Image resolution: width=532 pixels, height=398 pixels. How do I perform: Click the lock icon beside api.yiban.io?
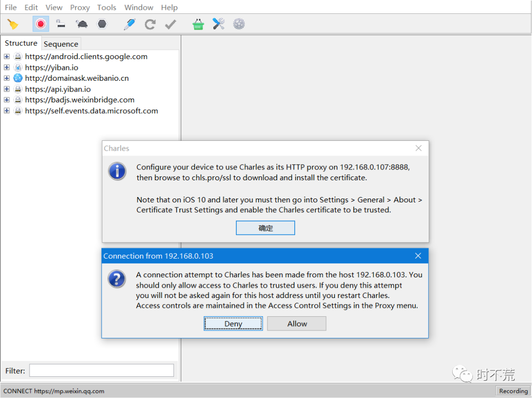pos(18,89)
